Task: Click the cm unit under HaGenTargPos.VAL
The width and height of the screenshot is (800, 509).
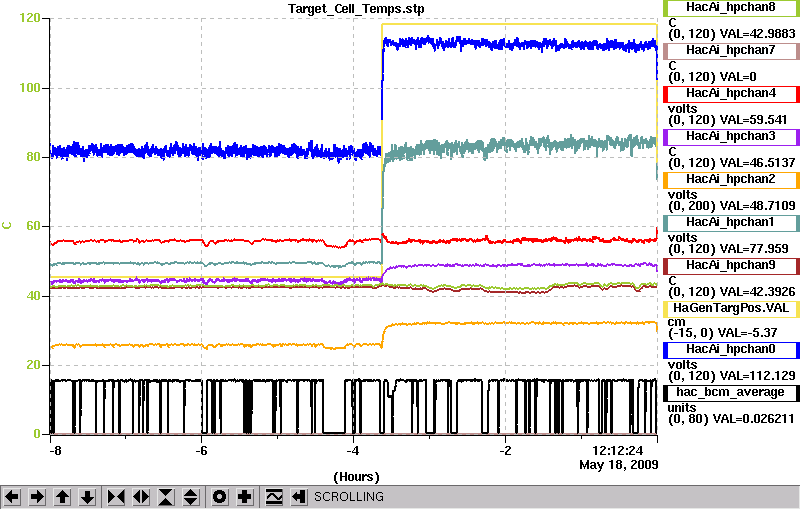Action: click(677, 322)
